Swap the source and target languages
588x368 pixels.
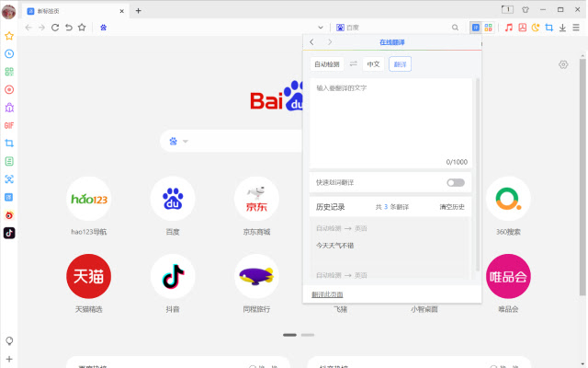click(x=353, y=63)
